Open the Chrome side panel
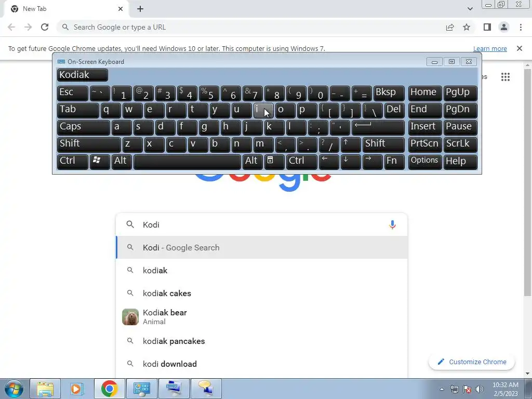532x399 pixels. [487, 27]
